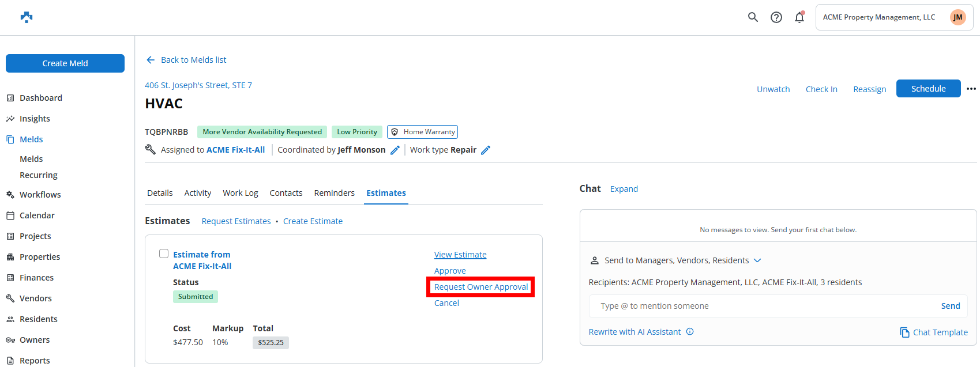Click the JM user avatar
Image resolution: width=980 pixels, height=367 pixels.
(958, 17)
